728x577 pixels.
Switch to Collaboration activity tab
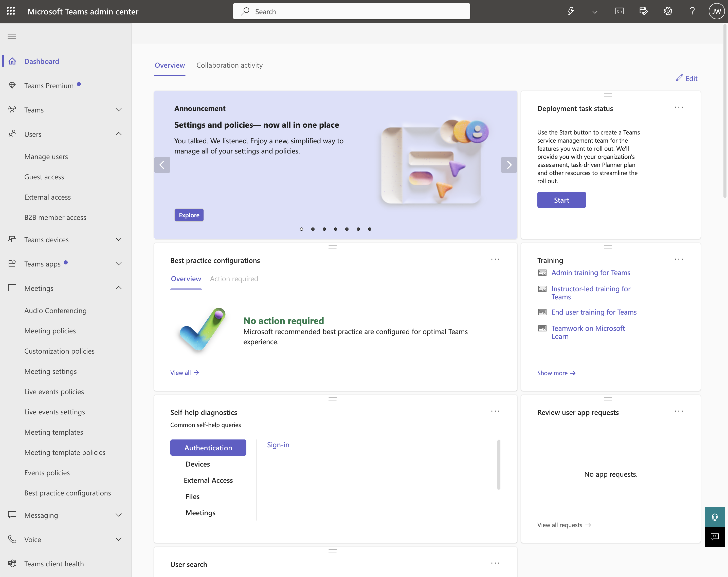click(230, 65)
